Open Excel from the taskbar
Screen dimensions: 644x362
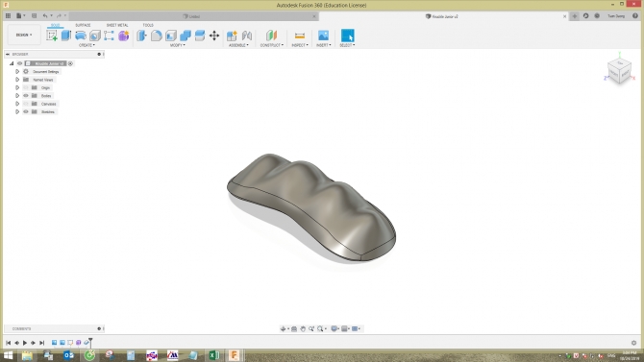pos(214,355)
